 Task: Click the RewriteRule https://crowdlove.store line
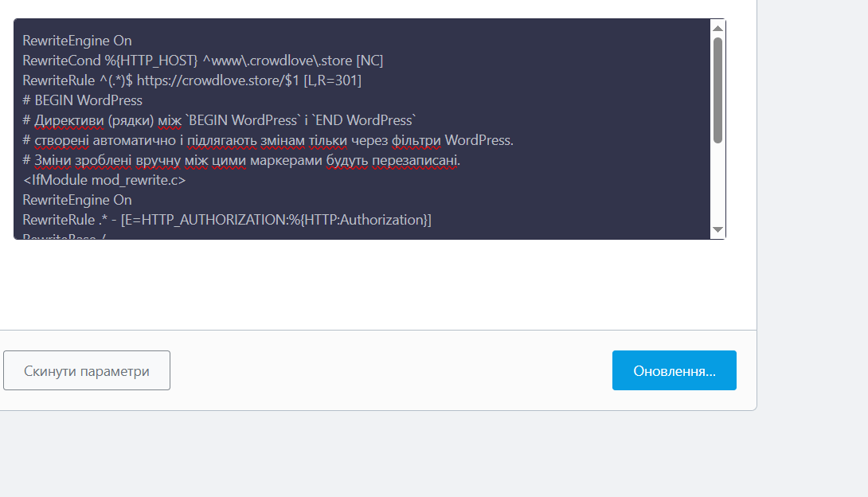click(192, 80)
